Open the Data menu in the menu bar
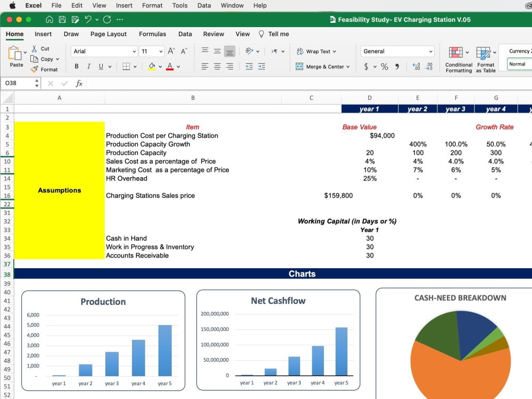The height and width of the screenshot is (399, 532). pyautogui.click(x=204, y=5)
